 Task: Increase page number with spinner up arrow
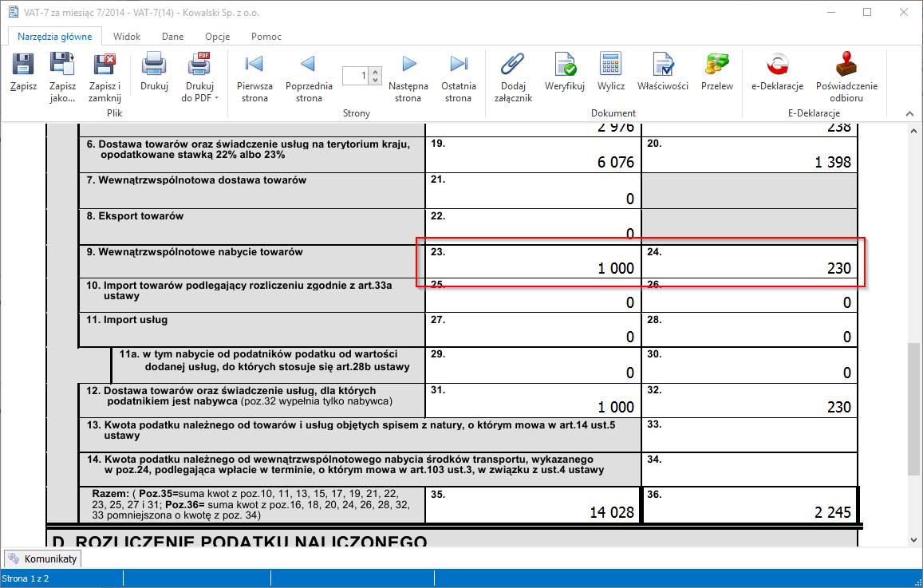click(x=376, y=72)
